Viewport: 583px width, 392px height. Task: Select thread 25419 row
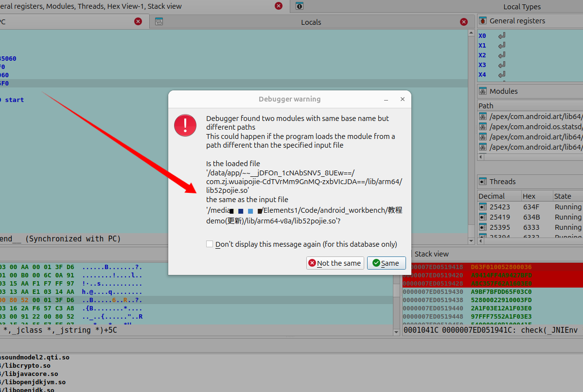pos(530,217)
